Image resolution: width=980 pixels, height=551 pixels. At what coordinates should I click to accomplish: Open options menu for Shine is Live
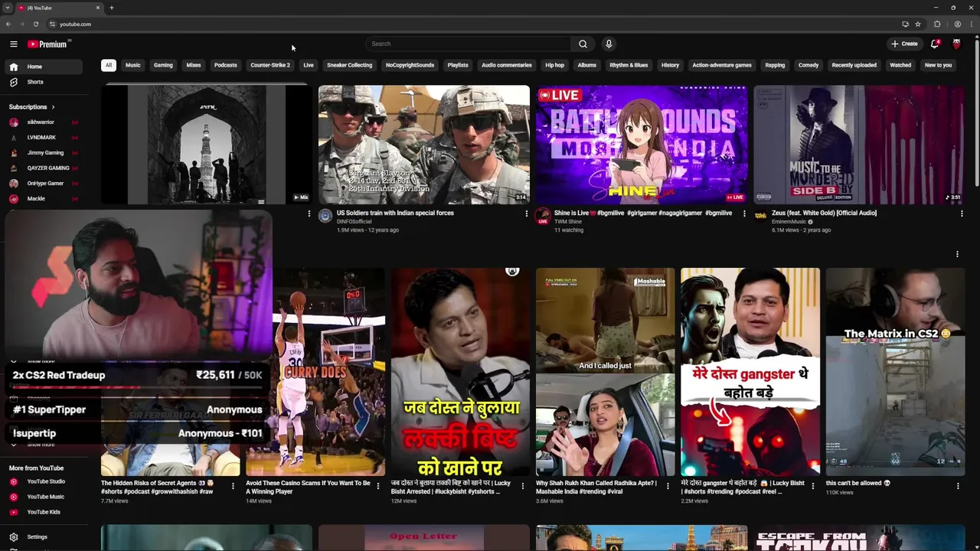tap(744, 214)
